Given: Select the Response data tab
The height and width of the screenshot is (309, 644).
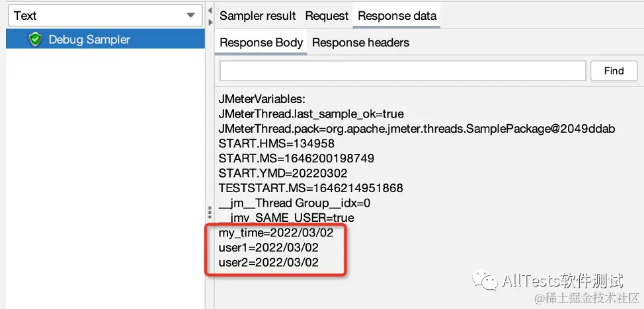Looking at the screenshot, I should pyautogui.click(x=397, y=16).
